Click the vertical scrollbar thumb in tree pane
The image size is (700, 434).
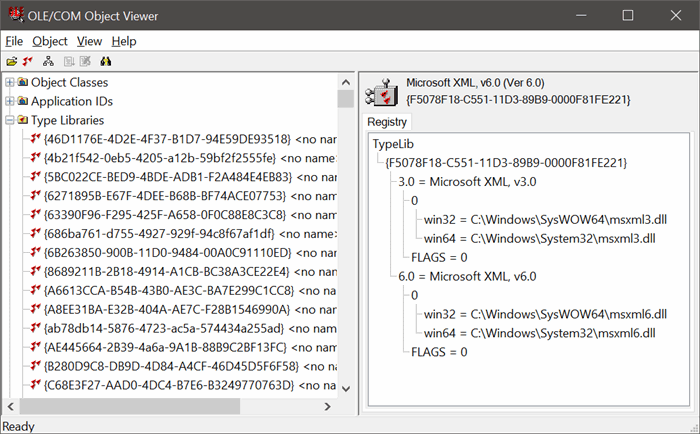click(346, 99)
